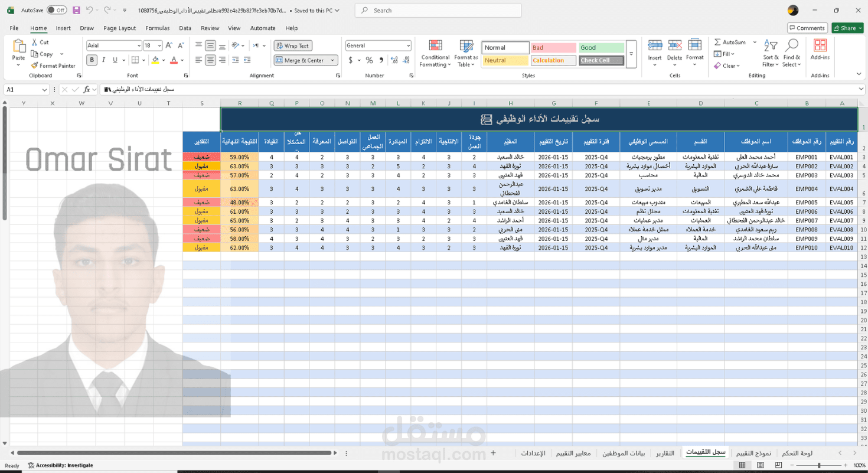
Task: Apply the Good cell style
Action: [x=601, y=48]
